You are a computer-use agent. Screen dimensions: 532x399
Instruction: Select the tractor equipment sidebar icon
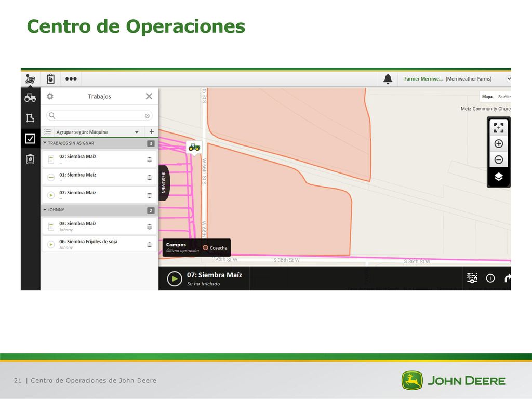click(x=30, y=98)
